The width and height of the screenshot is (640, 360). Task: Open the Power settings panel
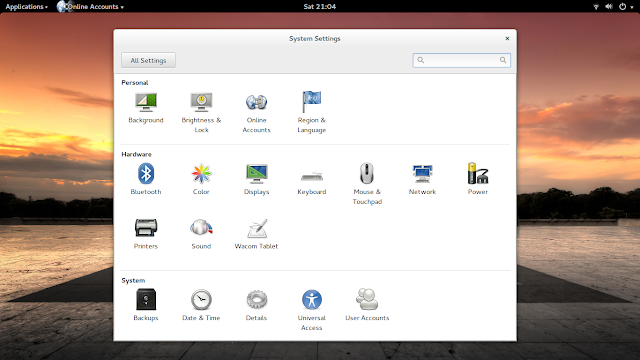(x=478, y=180)
